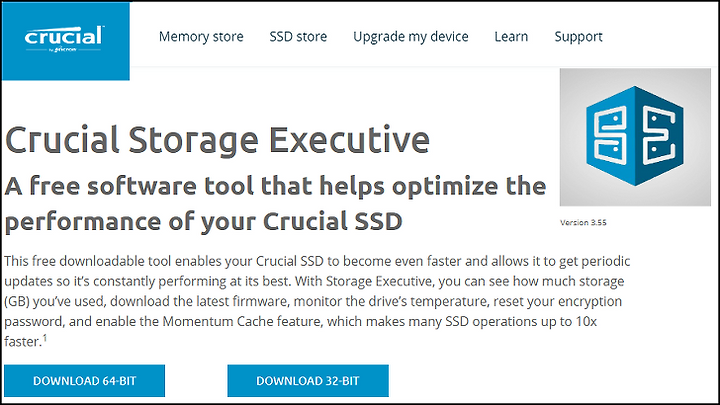Click the Crucial Storage Executive heading
The height and width of the screenshot is (405, 720).
point(217,140)
